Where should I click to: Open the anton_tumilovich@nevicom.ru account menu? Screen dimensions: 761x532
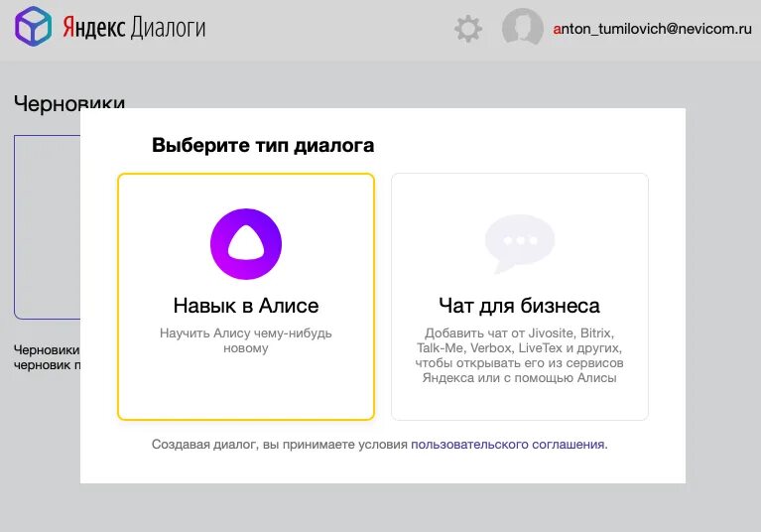[x=652, y=29]
